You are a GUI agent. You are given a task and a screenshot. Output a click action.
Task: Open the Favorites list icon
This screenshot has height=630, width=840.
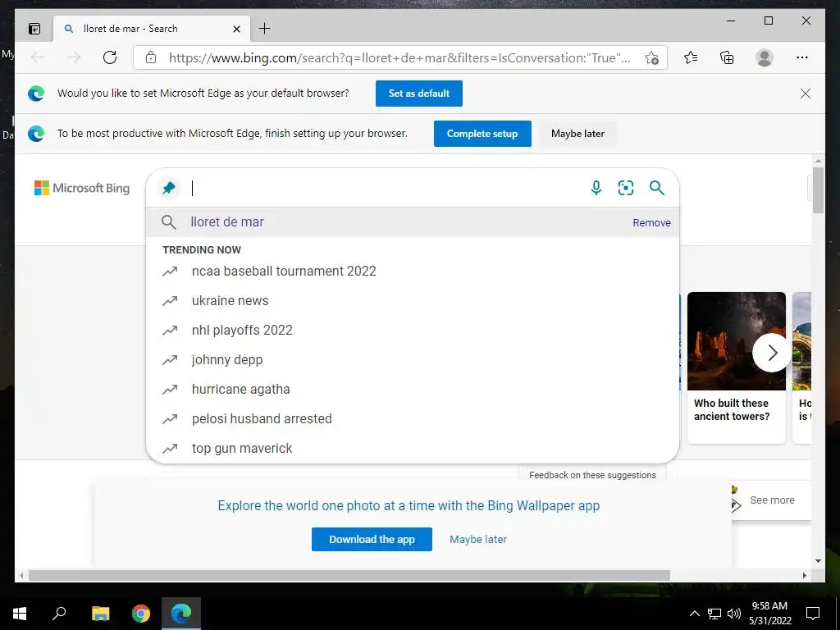(x=691, y=57)
